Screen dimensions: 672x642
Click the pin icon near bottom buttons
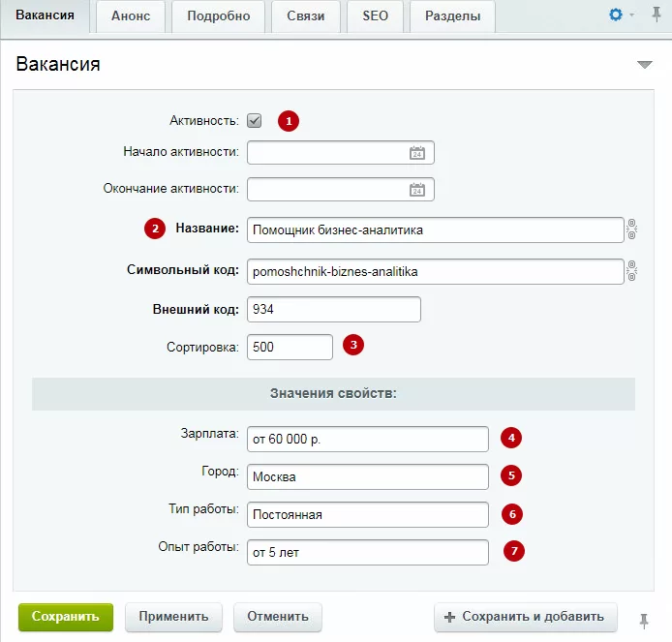coord(644,621)
